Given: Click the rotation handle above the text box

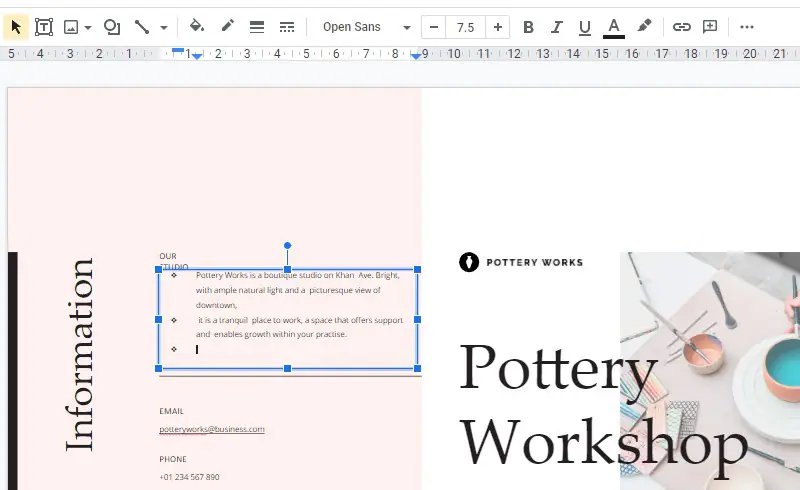Looking at the screenshot, I should tap(287, 246).
